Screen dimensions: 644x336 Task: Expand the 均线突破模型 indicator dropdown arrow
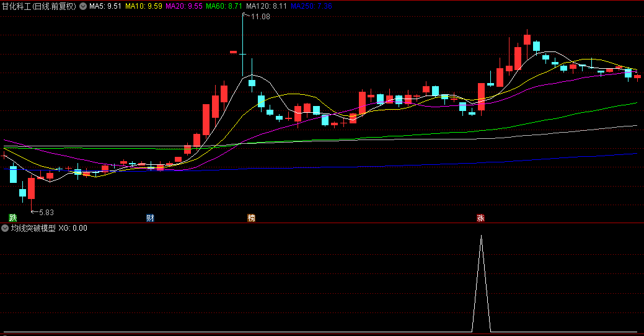[5, 228]
